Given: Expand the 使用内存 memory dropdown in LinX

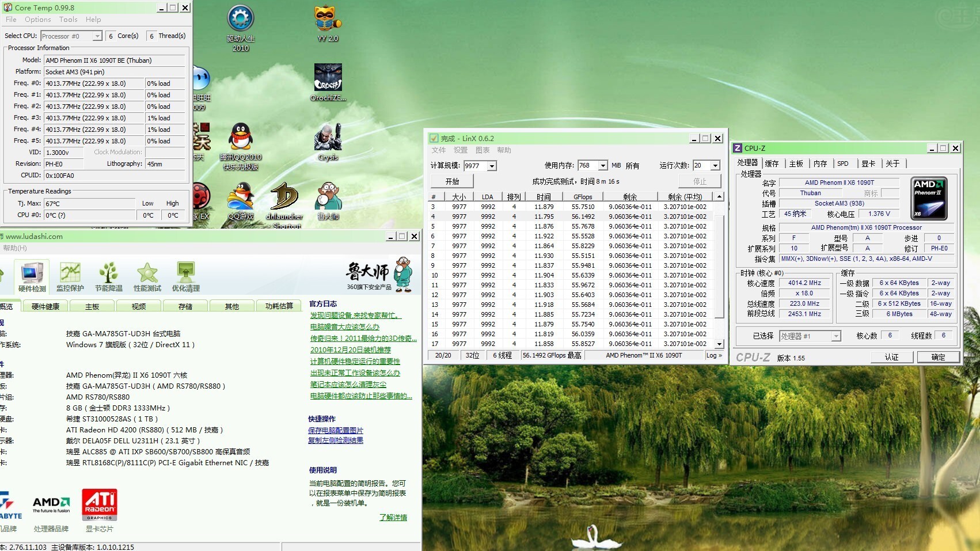Looking at the screenshot, I should 603,166.
